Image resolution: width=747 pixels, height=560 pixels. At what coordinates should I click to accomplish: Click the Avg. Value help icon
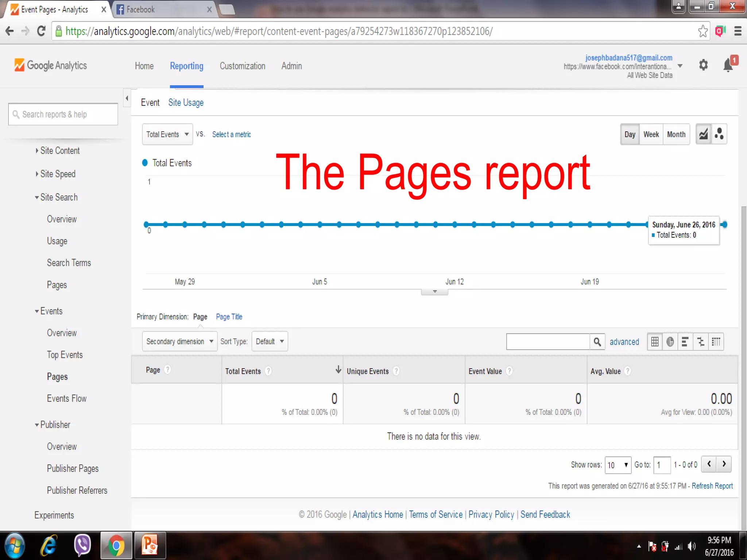tap(627, 371)
